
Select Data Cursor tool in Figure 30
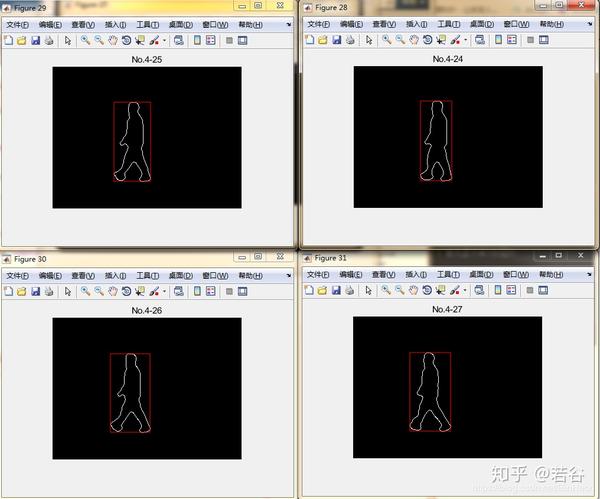140,291
